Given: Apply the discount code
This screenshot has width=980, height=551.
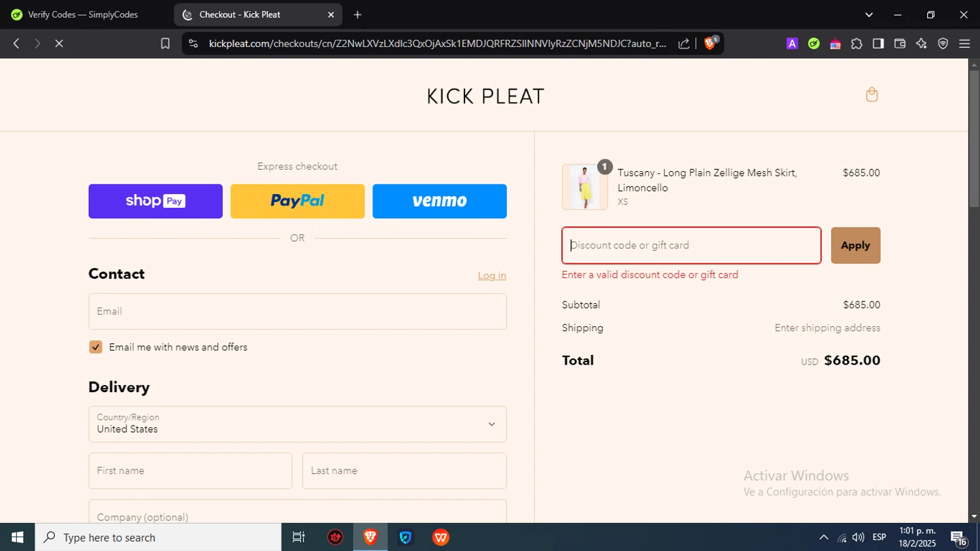Looking at the screenshot, I should [x=855, y=245].
